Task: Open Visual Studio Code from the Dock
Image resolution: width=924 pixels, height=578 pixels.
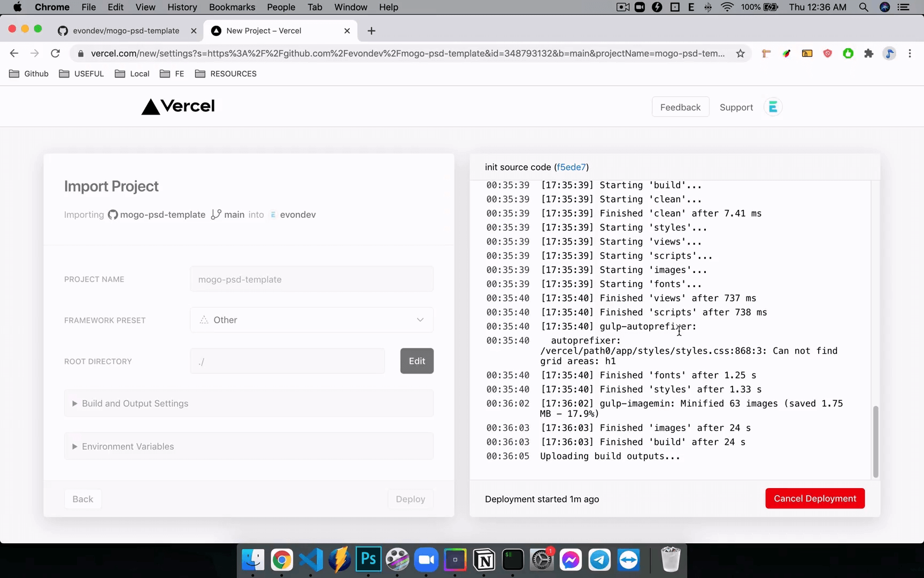Action: coord(311,560)
